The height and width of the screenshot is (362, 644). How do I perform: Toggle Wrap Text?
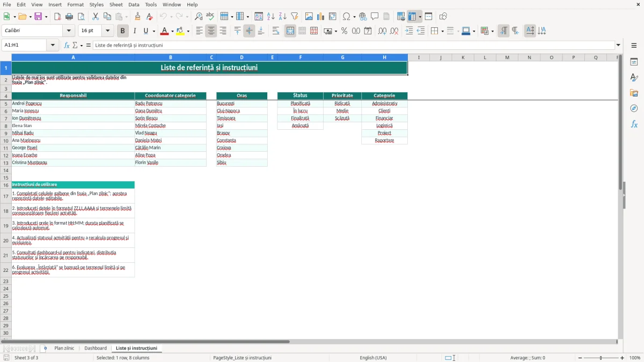pos(276,31)
